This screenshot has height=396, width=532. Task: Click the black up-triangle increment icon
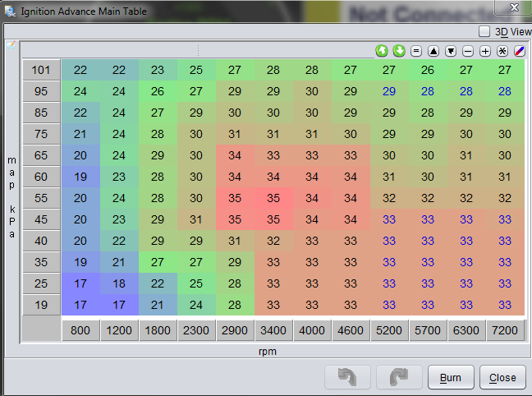[433, 51]
